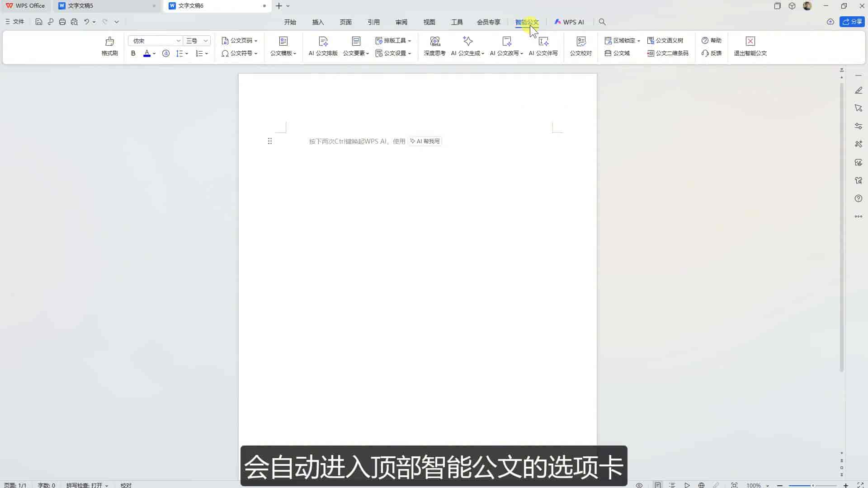Click the 反馈 feedback button

coord(711,53)
